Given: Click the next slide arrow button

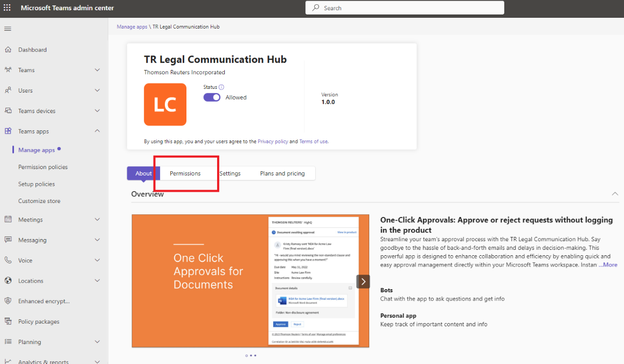Looking at the screenshot, I should [x=363, y=281].
